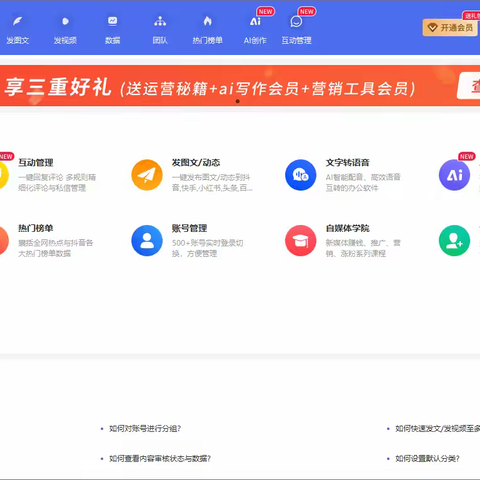
Task: Open the 发图文 navigation label
Action: coord(17,41)
